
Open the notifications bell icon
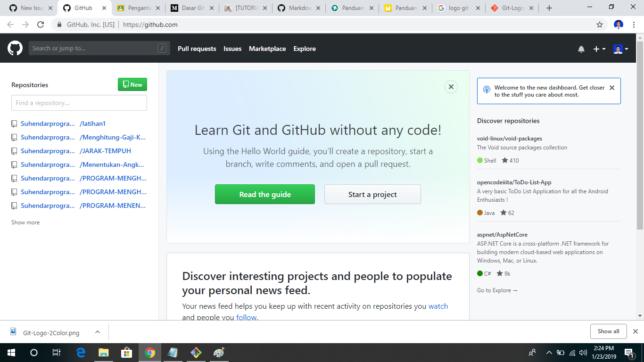click(581, 49)
